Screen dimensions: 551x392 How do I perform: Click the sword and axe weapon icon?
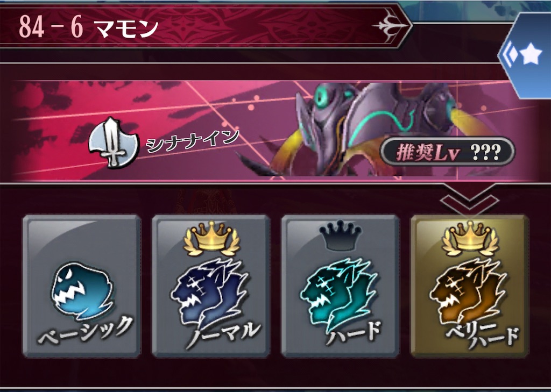point(113,142)
